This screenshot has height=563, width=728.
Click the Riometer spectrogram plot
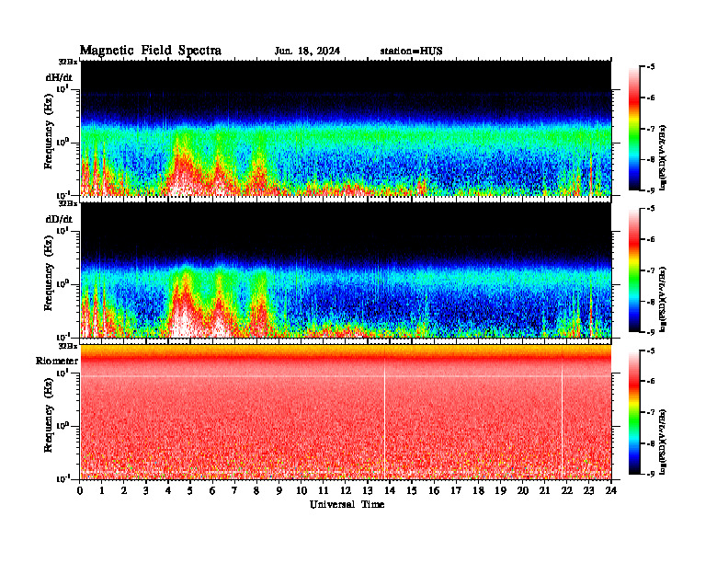(x=346, y=411)
